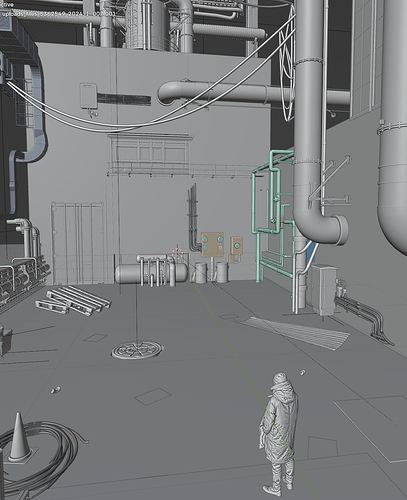Select the left cylindrical barrel
407x500 pixels.
pos(201,273)
